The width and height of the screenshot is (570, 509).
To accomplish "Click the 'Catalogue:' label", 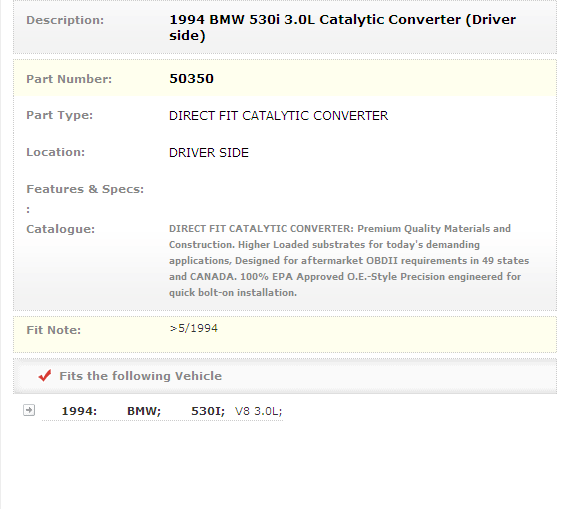I will point(60,229).
